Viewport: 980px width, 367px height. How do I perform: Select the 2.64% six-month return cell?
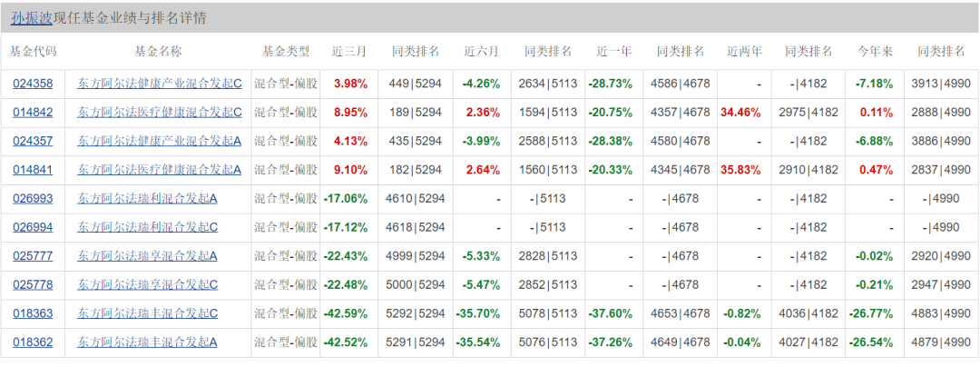click(x=482, y=170)
